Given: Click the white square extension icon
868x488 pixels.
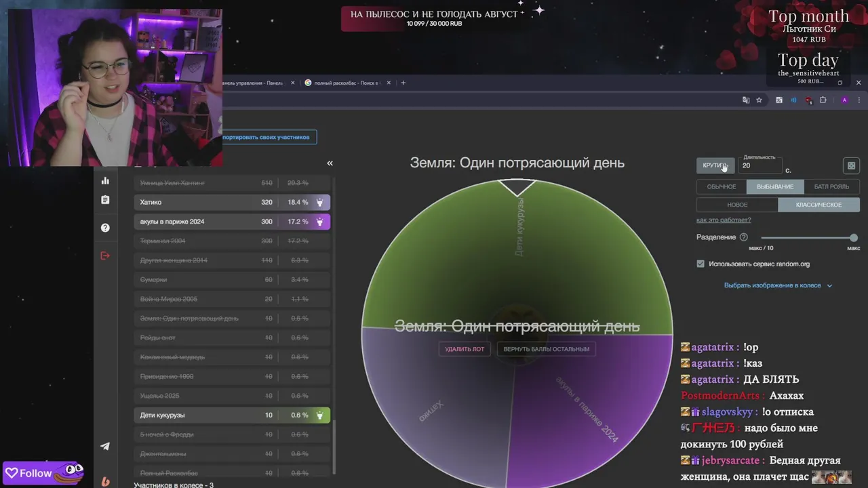Looking at the screenshot, I should pos(779,100).
